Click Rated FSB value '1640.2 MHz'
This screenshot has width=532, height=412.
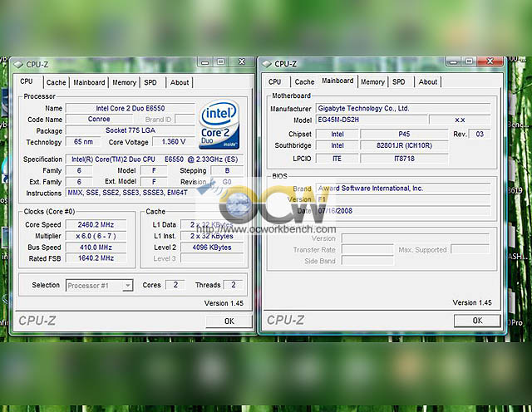96,258
